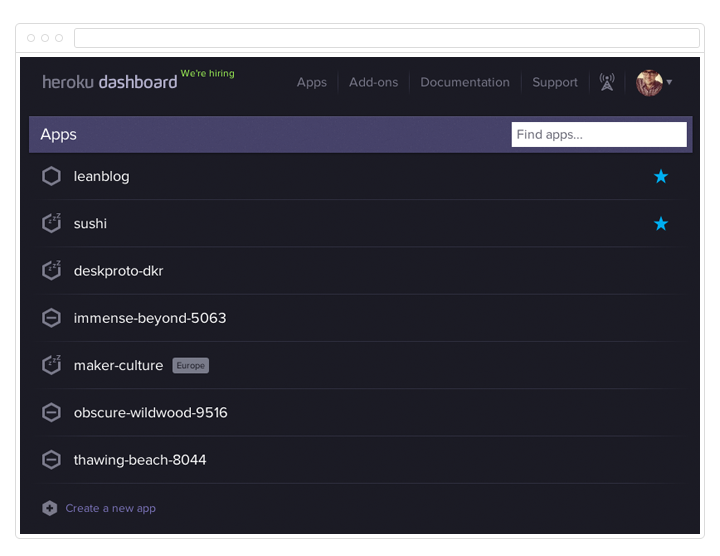Open the immense-beyond-5063 app

click(150, 318)
